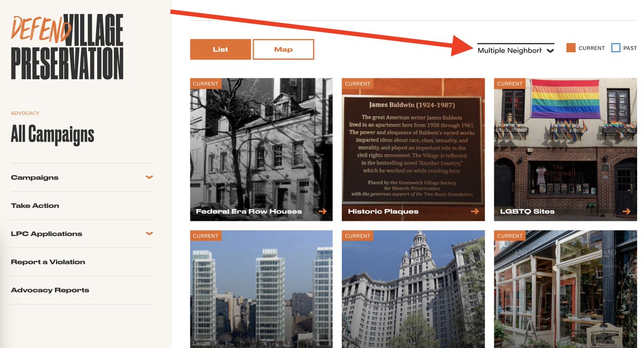Image resolution: width=644 pixels, height=348 pixels.
Task: Open the Multiple Neighborhoods dropdown
Action: coord(516,50)
